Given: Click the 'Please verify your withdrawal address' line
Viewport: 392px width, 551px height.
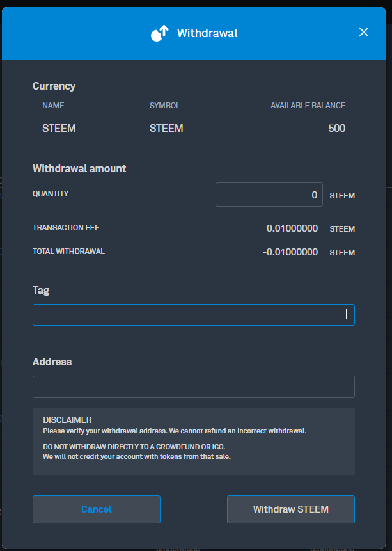Looking at the screenshot, I should coord(175,431).
